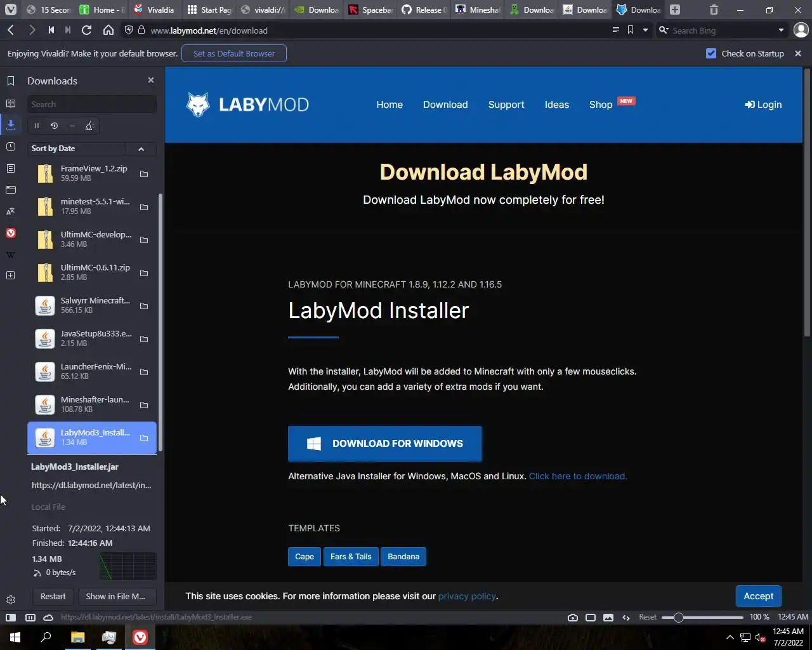Screen dimensions: 812x650
Task: Open sidebar settings gear icon
Action: tap(11, 600)
